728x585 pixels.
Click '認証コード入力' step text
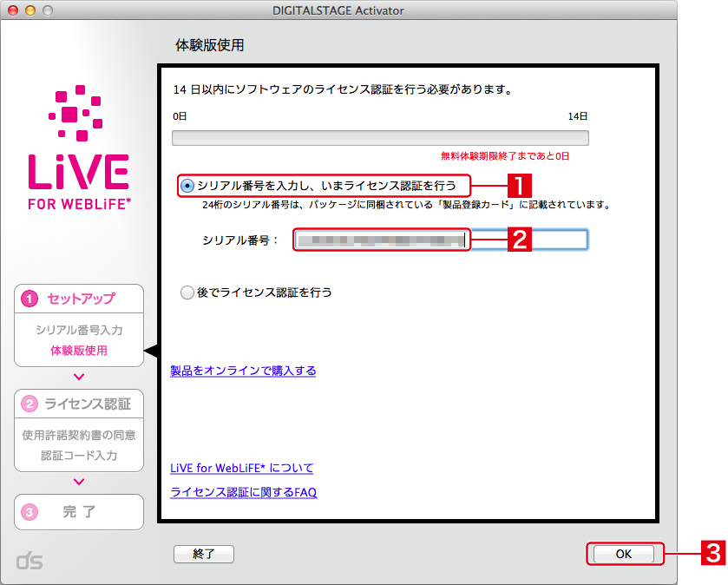pos(79,456)
